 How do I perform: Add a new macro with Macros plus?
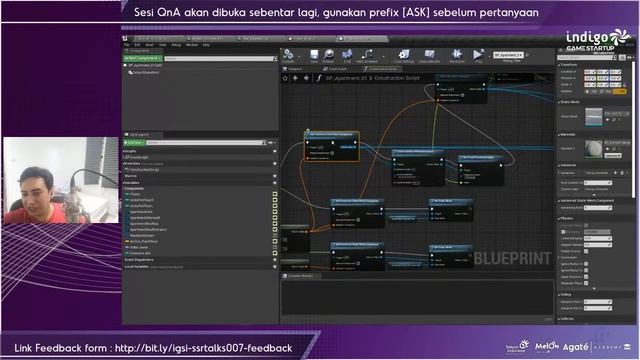tap(275, 176)
